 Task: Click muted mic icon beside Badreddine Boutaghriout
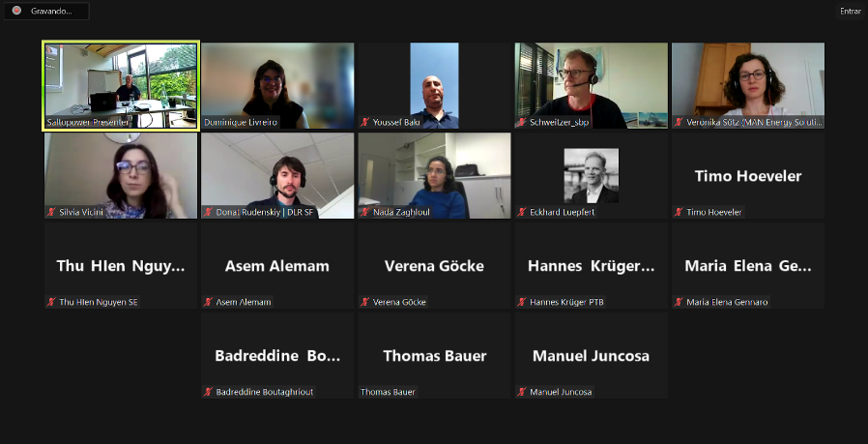(x=208, y=392)
